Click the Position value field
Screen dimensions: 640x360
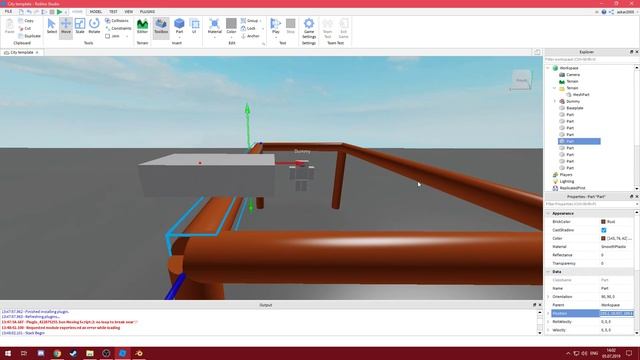click(616, 313)
